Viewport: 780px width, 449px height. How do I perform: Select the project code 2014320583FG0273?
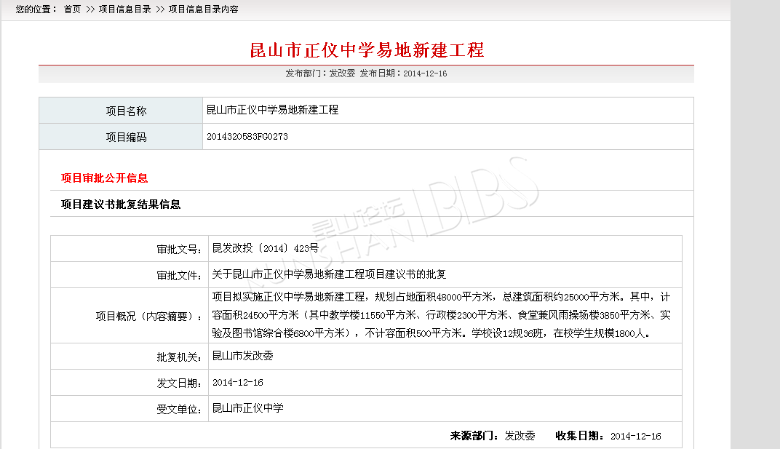tap(247, 137)
